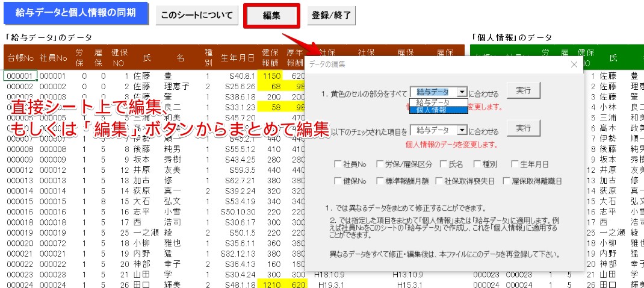This screenshot has height=288, width=644.
Task: Check the 標準報酬月額 checkbox
Action: 380,181
